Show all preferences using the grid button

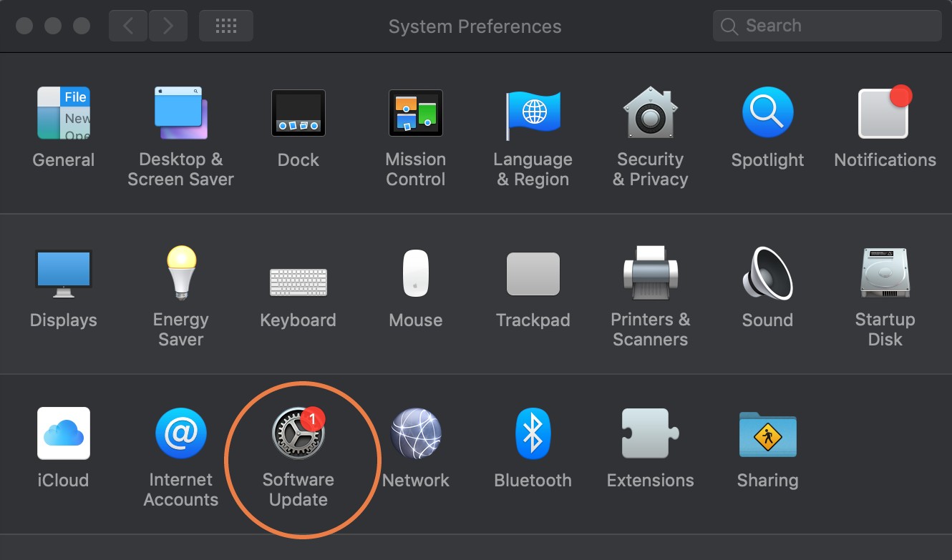[x=225, y=25]
